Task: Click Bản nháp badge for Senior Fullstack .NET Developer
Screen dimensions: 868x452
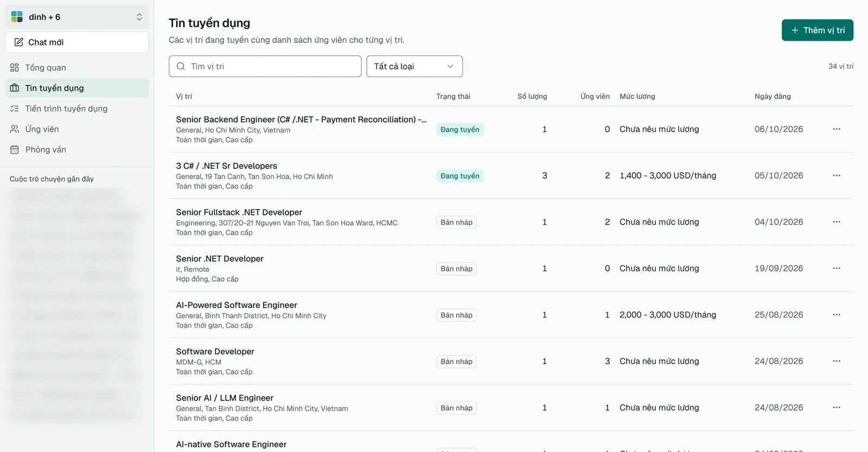Action: tap(456, 222)
